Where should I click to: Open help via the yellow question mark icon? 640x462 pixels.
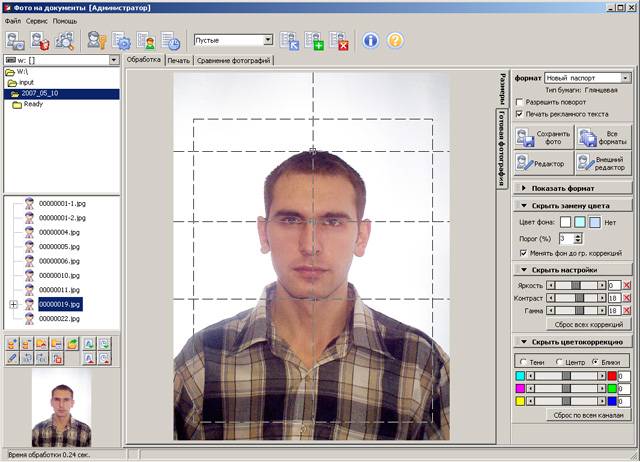tap(395, 41)
